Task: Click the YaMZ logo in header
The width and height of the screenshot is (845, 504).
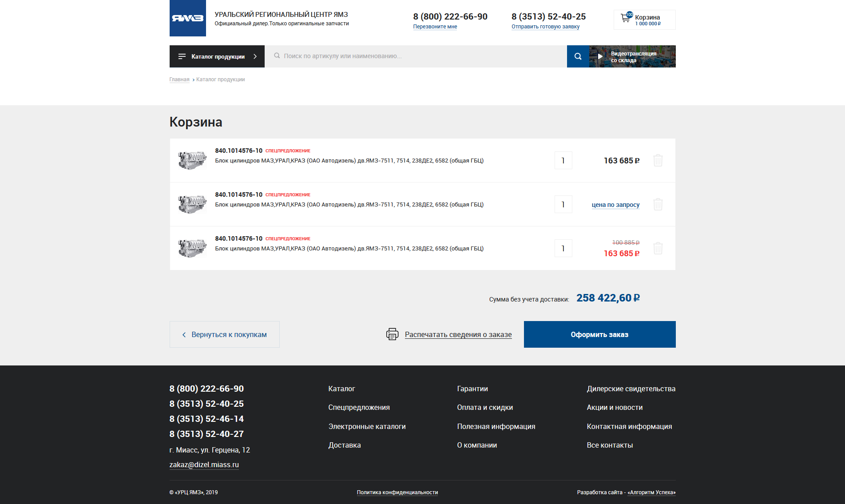Action: 187,18
